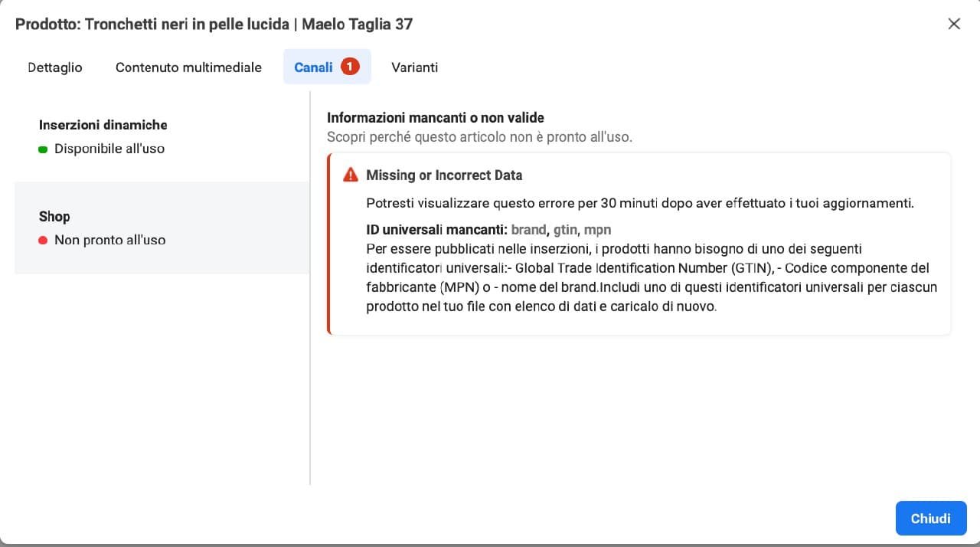Click the red notification badge on Canali
The height and width of the screenshot is (547, 980).
coord(350,67)
